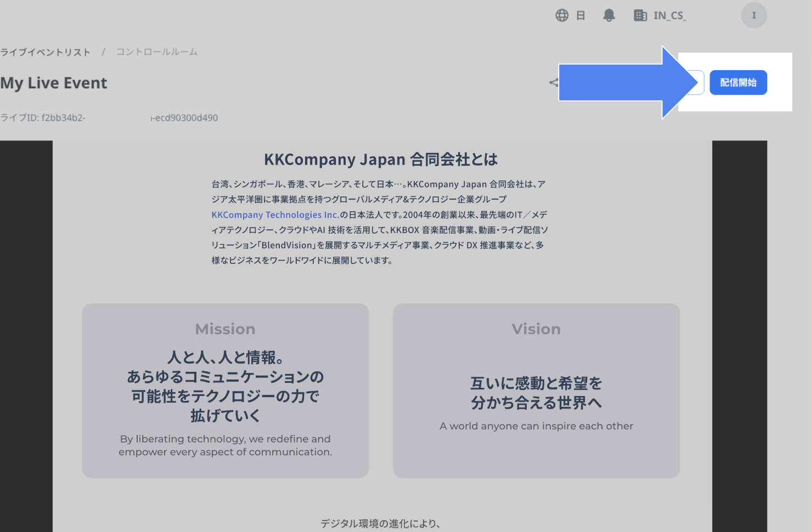This screenshot has height=532, width=811.
Task: Click the Mission card
Action: click(226, 390)
